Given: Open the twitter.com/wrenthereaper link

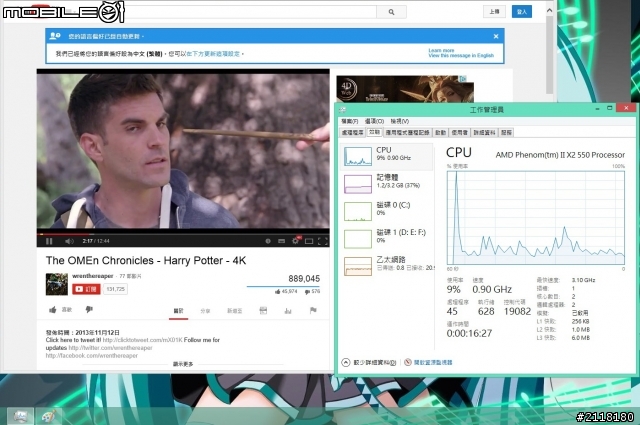Looking at the screenshot, I should [110, 348].
